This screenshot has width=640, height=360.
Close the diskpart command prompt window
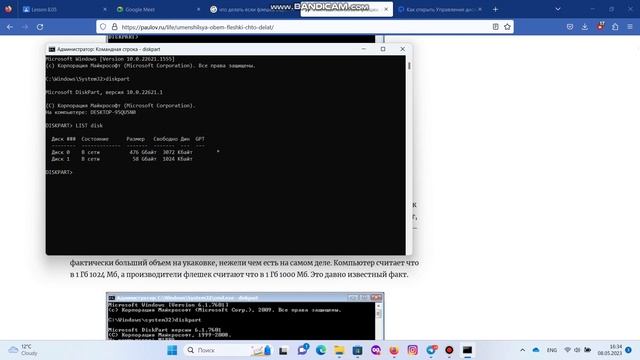coord(402,49)
